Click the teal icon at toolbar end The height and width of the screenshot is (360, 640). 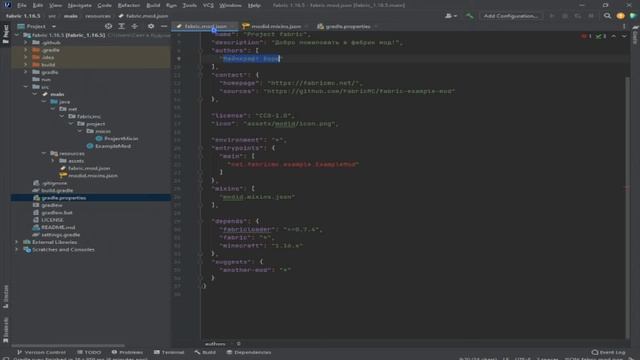633,16
